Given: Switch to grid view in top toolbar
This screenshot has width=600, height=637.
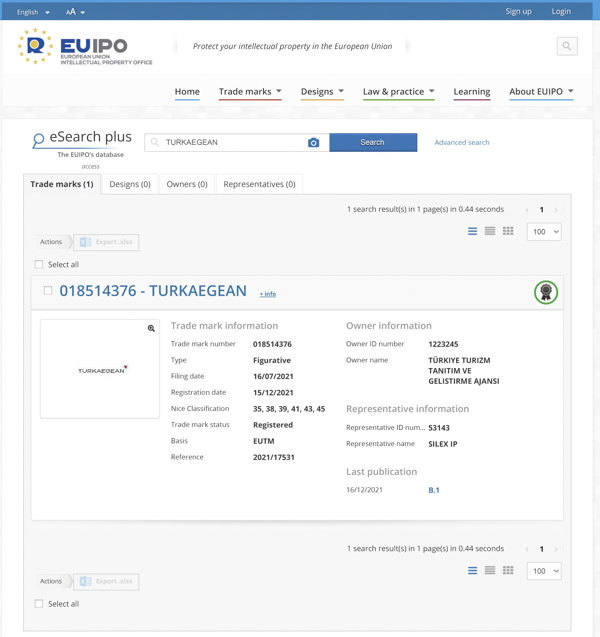Looking at the screenshot, I should (508, 231).
